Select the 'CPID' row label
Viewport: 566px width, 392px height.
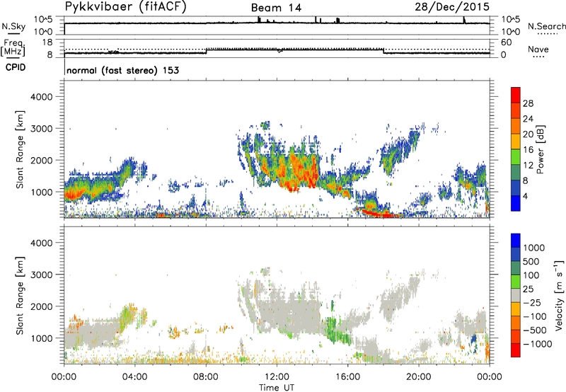click(x=16, y=67)
